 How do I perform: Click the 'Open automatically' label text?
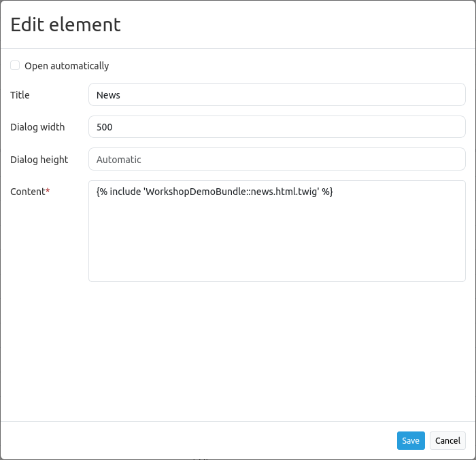tap(67, 66)
